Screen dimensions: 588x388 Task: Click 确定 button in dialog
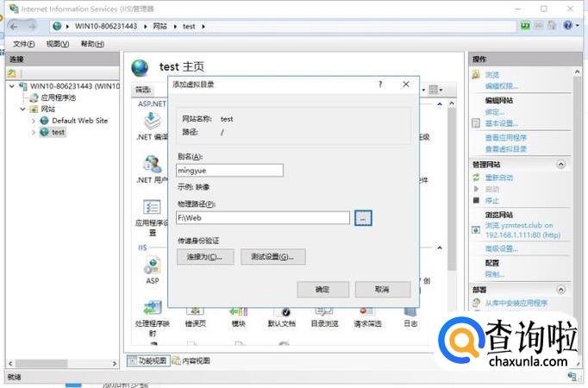click(x=322, y=290)
